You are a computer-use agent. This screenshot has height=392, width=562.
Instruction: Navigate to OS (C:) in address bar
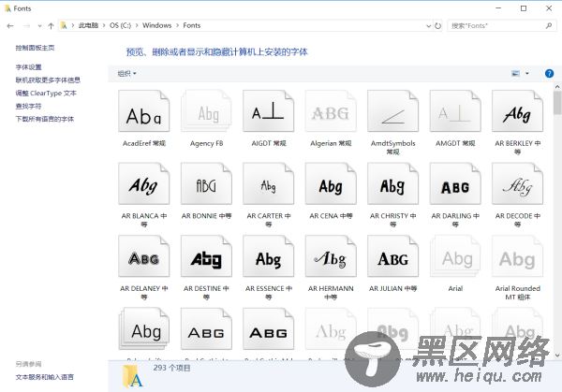pos(121,25)
